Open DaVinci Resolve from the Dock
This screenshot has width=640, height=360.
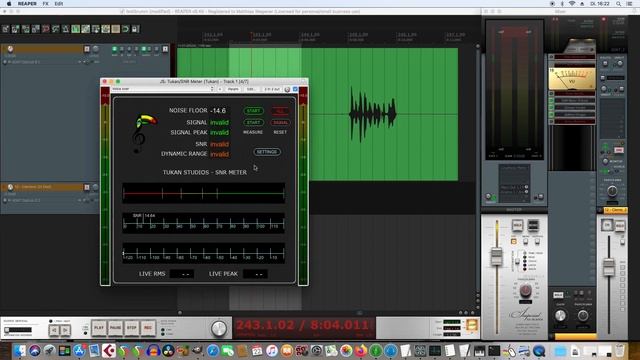coord(168,351)
